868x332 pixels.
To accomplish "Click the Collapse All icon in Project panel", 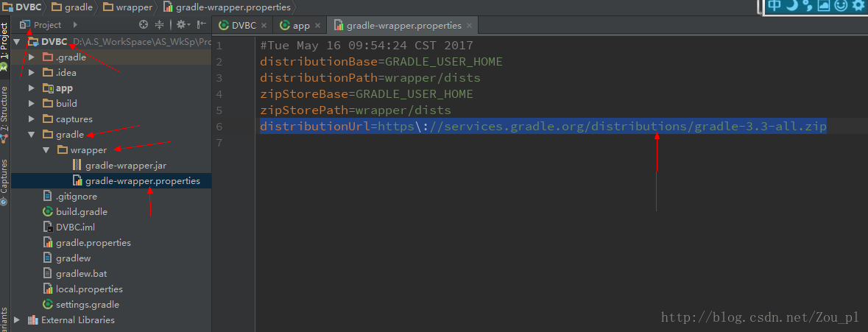I will [x=160, y=24].
